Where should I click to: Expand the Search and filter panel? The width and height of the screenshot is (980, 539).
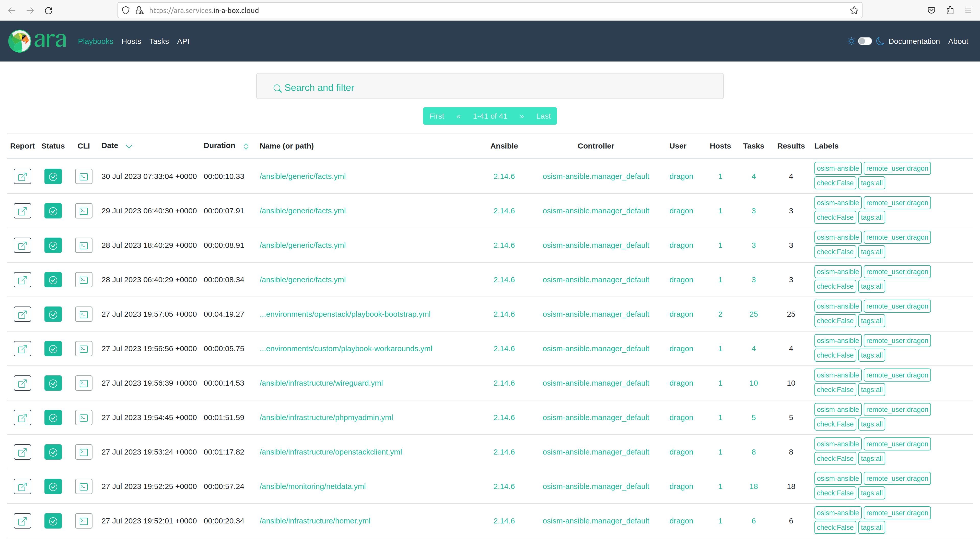[319, 88]
